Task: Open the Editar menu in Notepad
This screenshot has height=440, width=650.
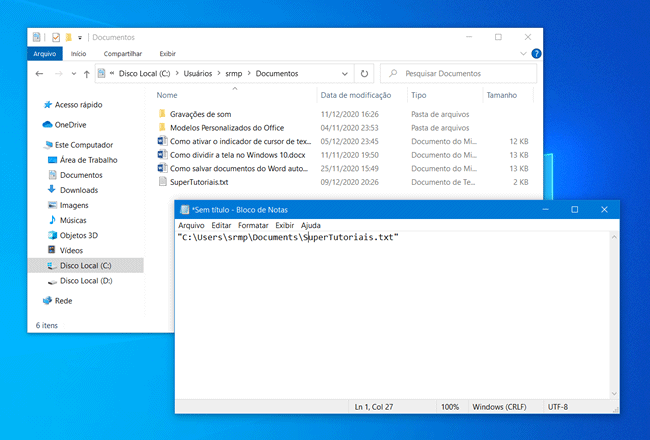Action: (221, 226)
